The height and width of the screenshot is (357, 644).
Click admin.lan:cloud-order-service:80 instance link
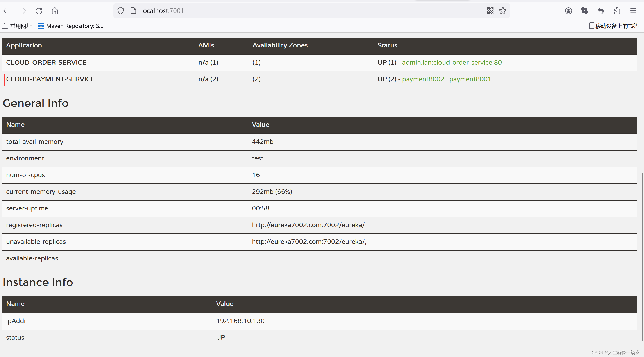tap(452, 63)
